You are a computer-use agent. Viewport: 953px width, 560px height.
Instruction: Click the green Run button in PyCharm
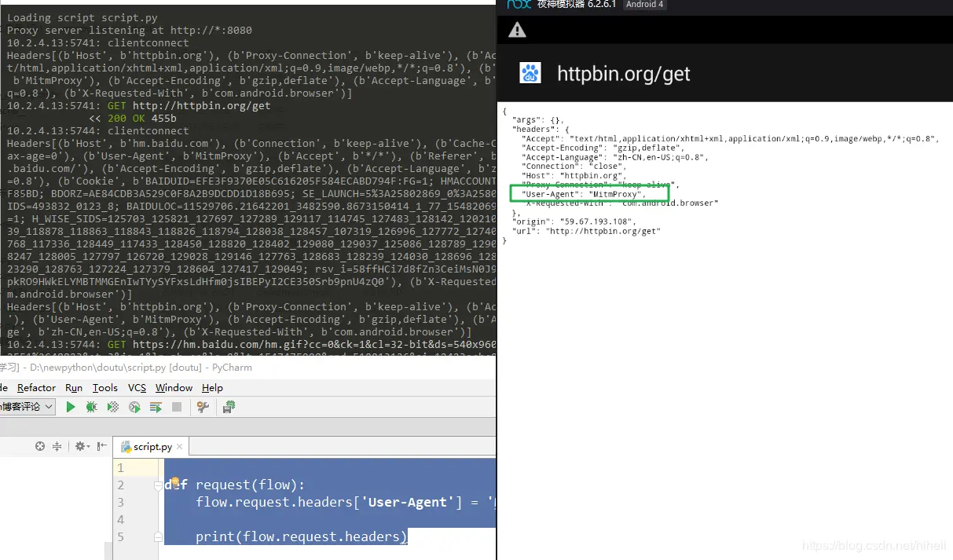pyautogui.click(x=71, y=407)
